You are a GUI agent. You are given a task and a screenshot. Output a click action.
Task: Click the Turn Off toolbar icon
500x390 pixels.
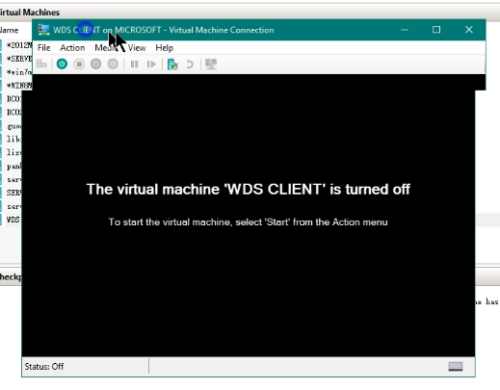[79, 64]
